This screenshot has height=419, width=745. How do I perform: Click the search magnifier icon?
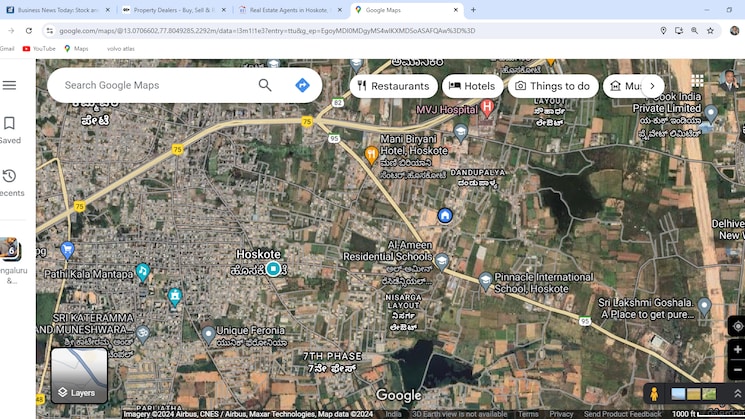(265, 85)
